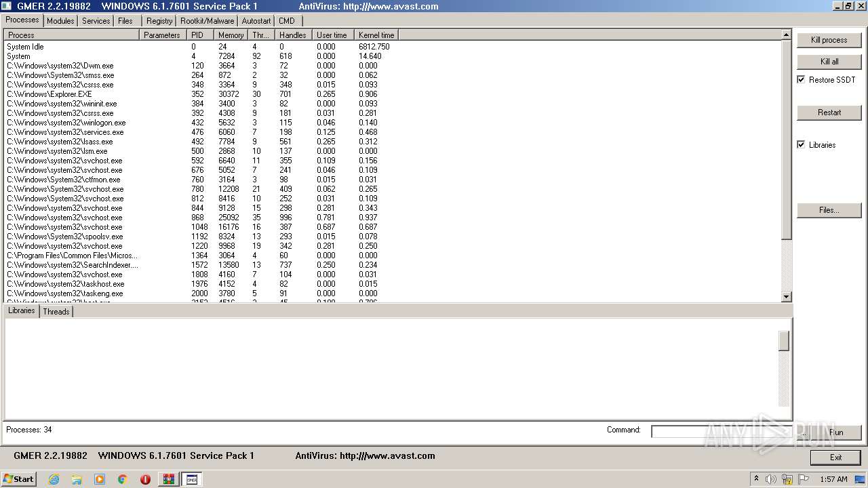Switch to the CMD tab

[x=287, y=21]
